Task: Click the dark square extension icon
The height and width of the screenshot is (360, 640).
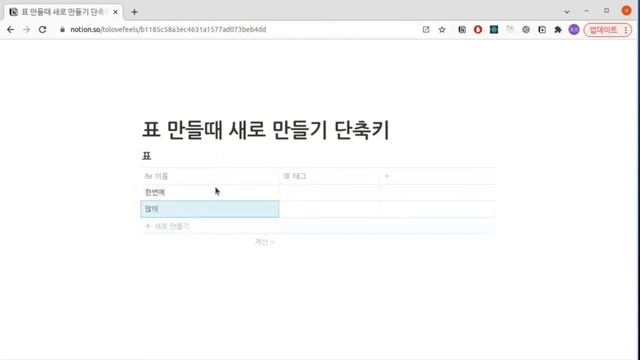Action: [542, 29]
